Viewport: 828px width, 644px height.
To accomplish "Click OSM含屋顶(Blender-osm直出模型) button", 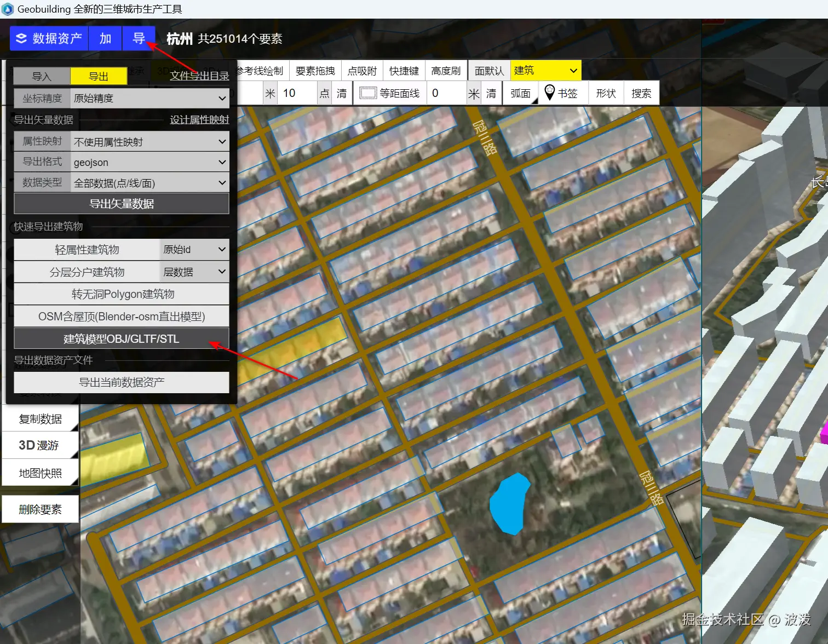I will [x=122, y=317].
